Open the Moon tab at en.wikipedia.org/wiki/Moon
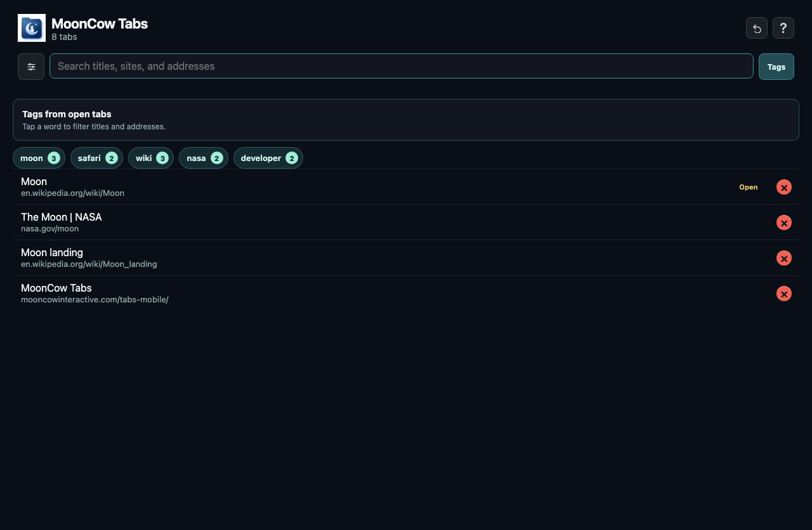This screenshot has height=530, width=812. [406, 187]
